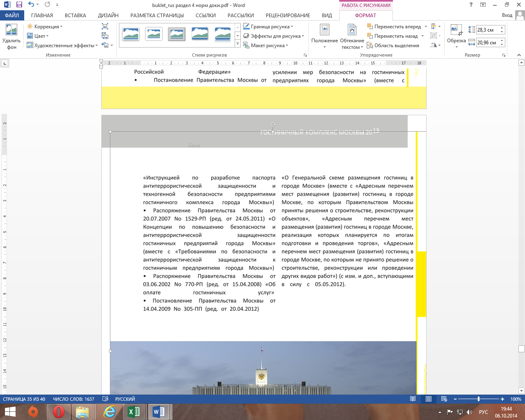Switch to the РЕЦЕНЗИРОВАНИЕ tab
This screenshot has height=420, width=525.
point(288,15)
